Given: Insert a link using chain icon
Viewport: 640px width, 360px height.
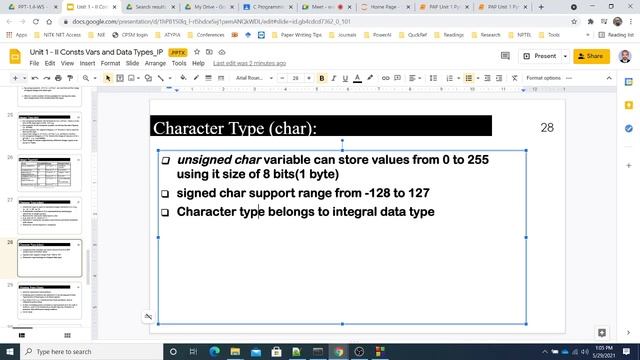Looking at the screenshot, I should 385,78.
